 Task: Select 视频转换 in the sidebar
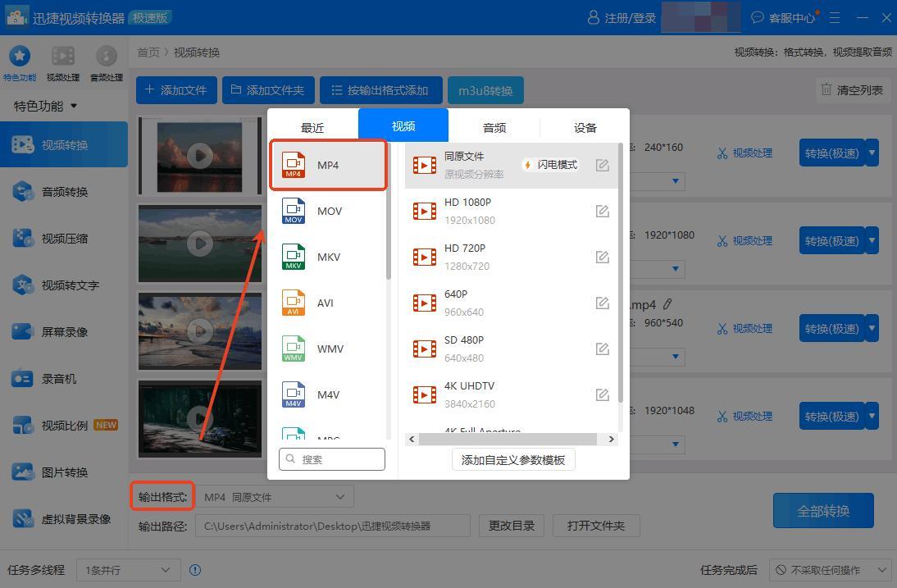64,144
